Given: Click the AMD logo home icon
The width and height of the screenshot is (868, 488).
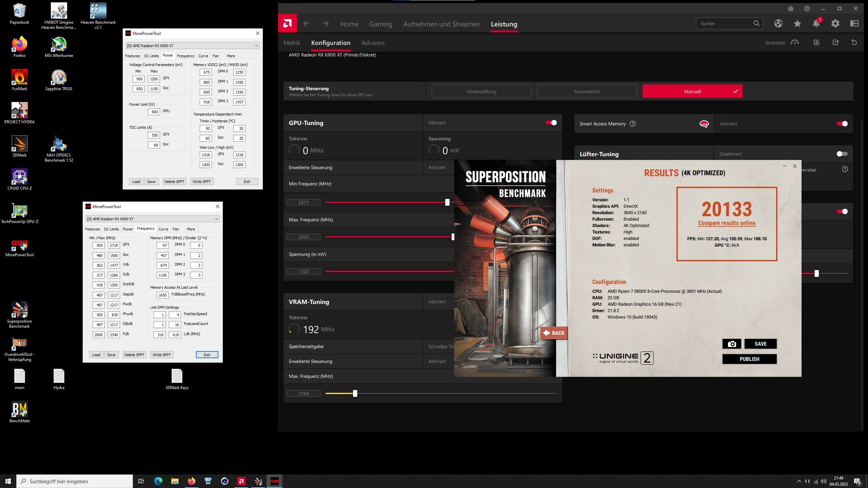Looking at the screenshot, I should click(288, 23).
